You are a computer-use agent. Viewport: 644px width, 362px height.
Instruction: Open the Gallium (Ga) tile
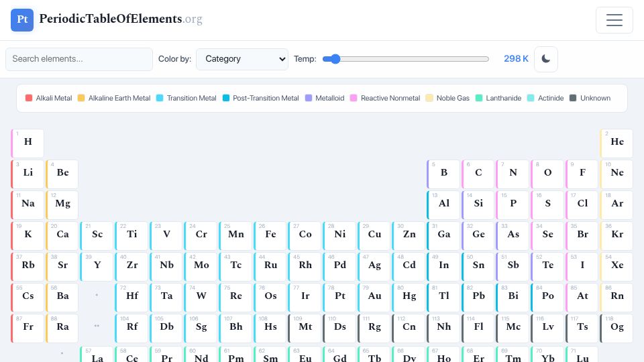(443, 236)
